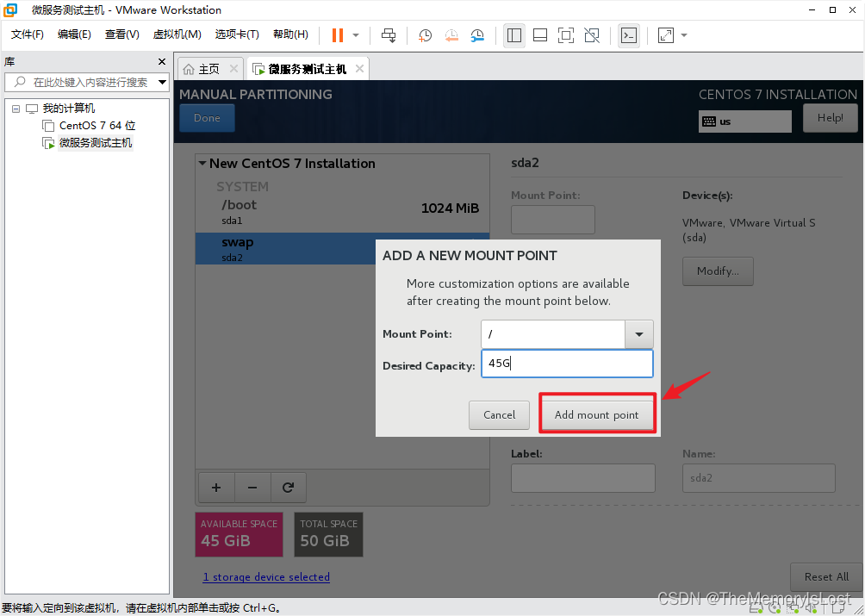Open the Mount Point dropdown arrow in dialog
Viewport: 865px width, 616px height.
[x=638, y=334]
